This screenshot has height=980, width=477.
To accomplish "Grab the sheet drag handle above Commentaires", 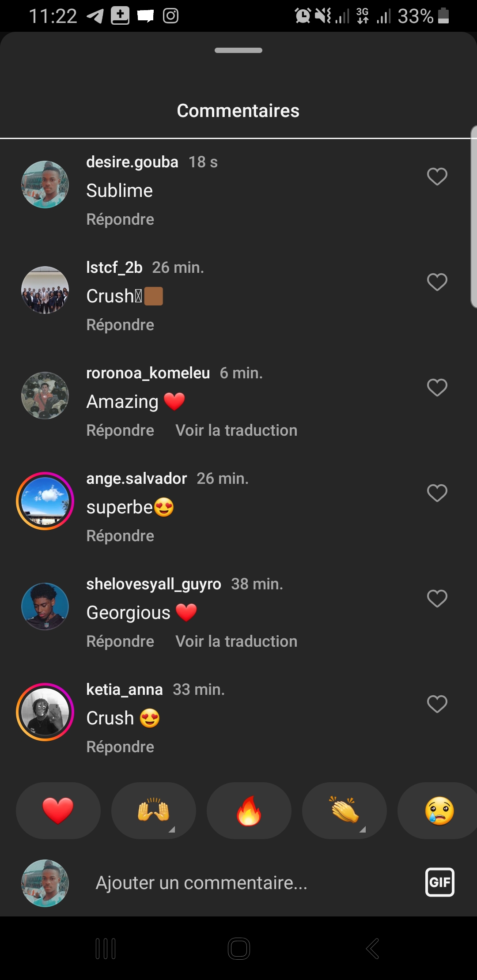I will pos(238,50).
